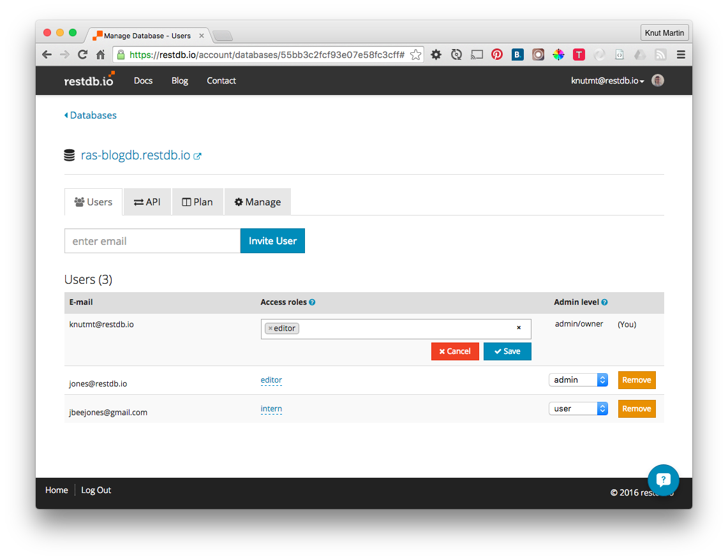Click the restdb.io logo
This screenshot has height=560, width=728.
89,80
